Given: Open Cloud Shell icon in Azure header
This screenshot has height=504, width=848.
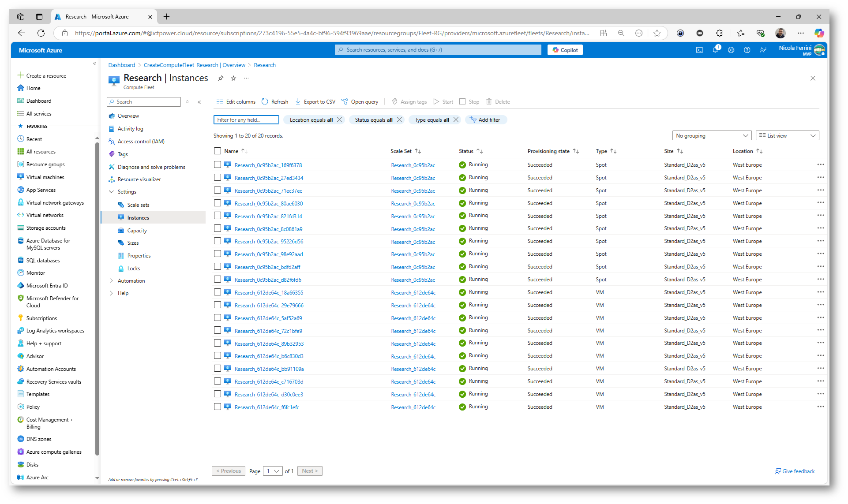Looking at the screenshot, I should point(699,50).
